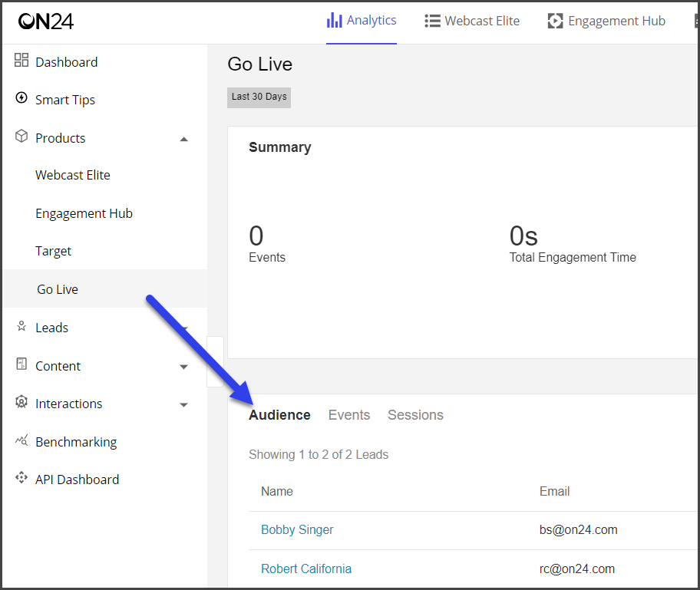Click the Analytics bar chart icon
The width and height of the screenshot is (700, 590).
coord(335,20)
